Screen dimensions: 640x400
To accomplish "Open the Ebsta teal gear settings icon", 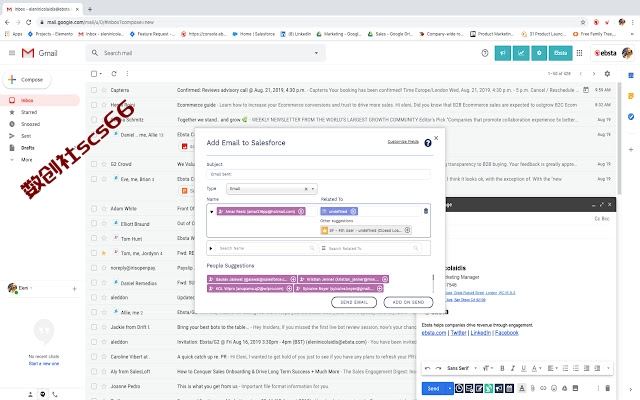I will tap(539, 53).
